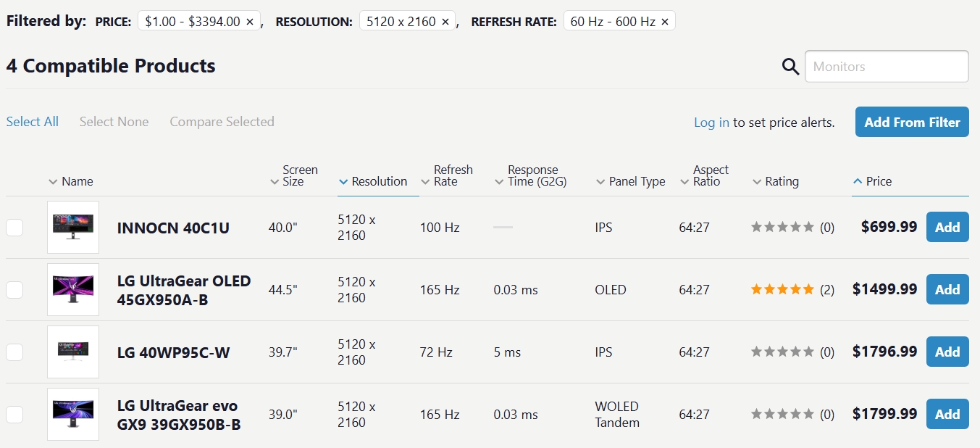Add the $699.99 INNOCN monitor
Viewport: 980px width, 448px height.
pos(947,227)
